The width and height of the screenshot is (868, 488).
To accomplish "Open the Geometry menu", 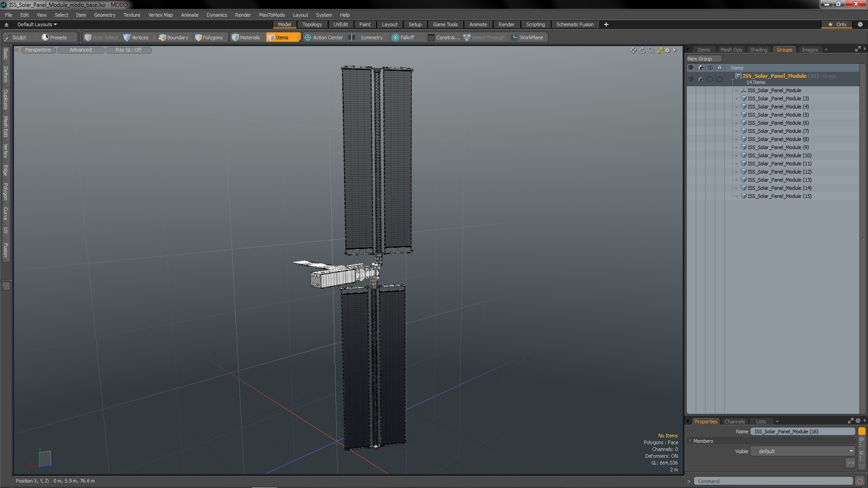I will pyautogui.click(x=104, y=15).
